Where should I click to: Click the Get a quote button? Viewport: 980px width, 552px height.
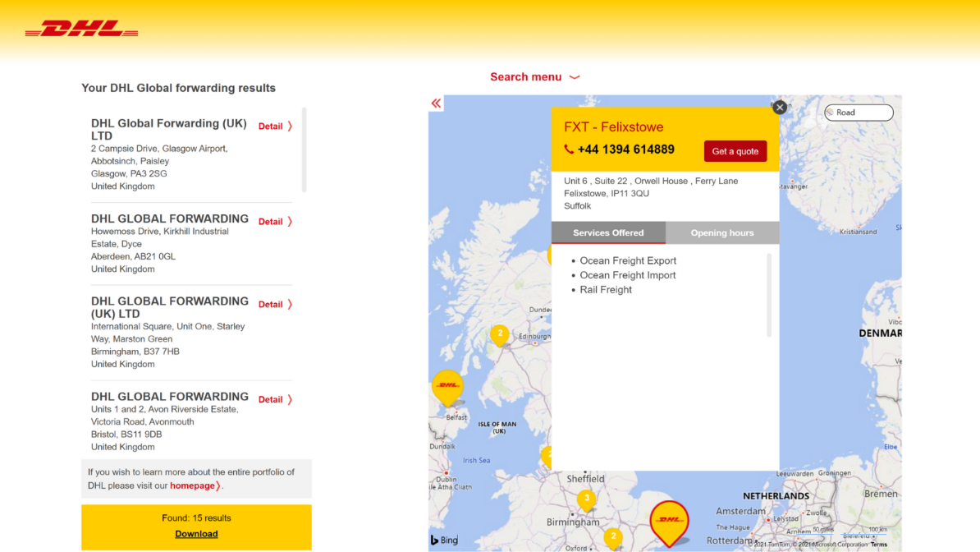pos(735,151)
